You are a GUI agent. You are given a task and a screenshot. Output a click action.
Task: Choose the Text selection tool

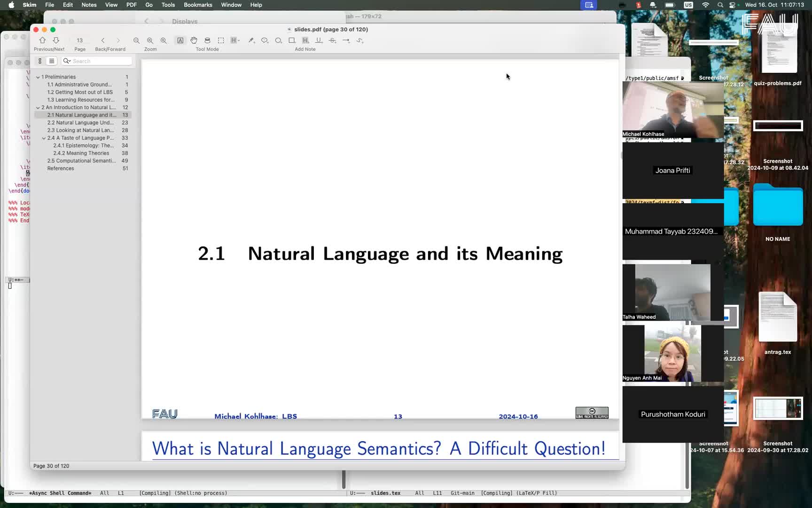(x=180, y=40)
